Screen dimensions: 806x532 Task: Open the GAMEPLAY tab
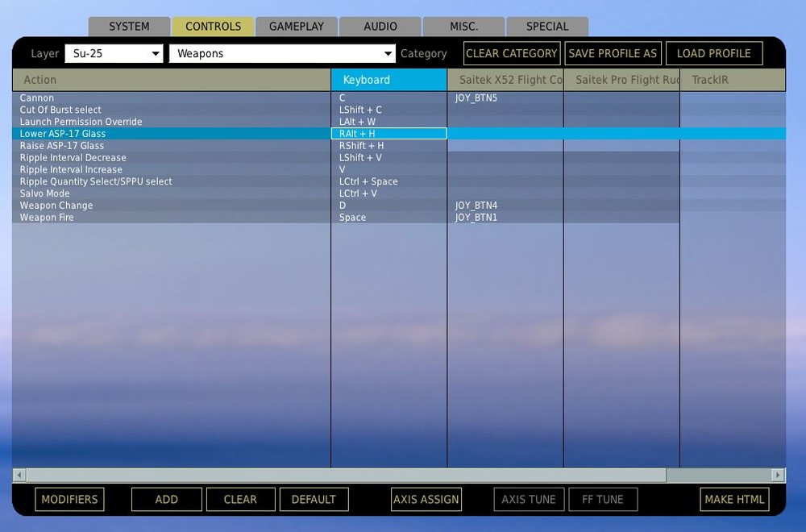[x=297, y=27]
